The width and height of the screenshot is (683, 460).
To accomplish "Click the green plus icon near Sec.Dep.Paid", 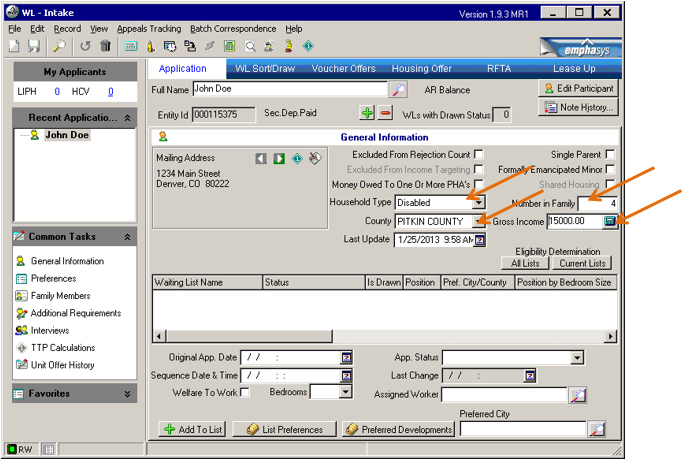I will (367, 113).
